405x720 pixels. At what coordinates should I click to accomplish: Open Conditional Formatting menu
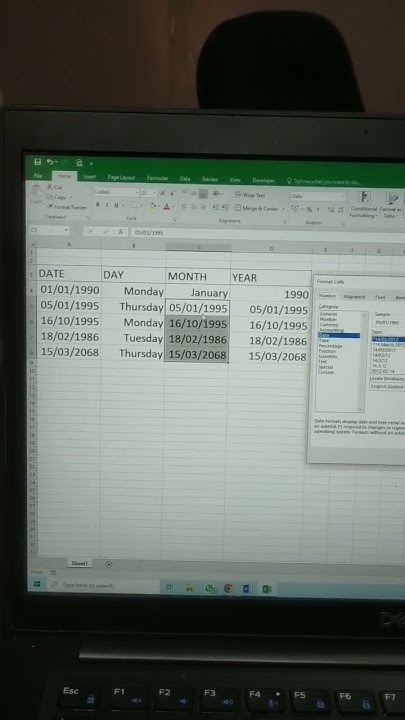coord(364,205)
